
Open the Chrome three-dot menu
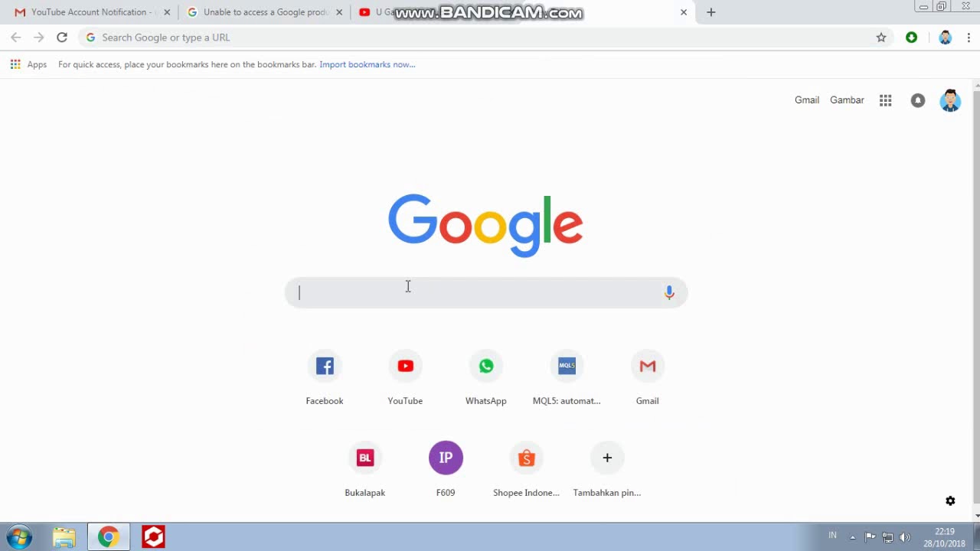coord(969,37)
